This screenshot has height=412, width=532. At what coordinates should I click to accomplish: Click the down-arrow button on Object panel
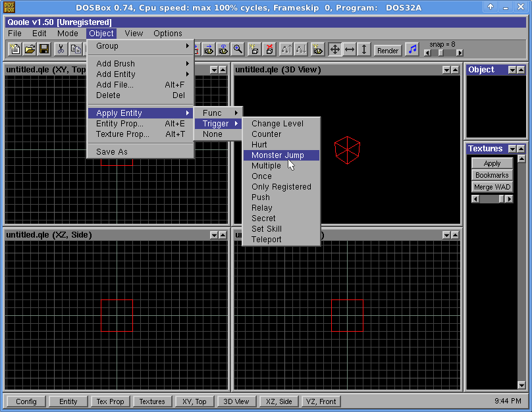pos(512,70)
